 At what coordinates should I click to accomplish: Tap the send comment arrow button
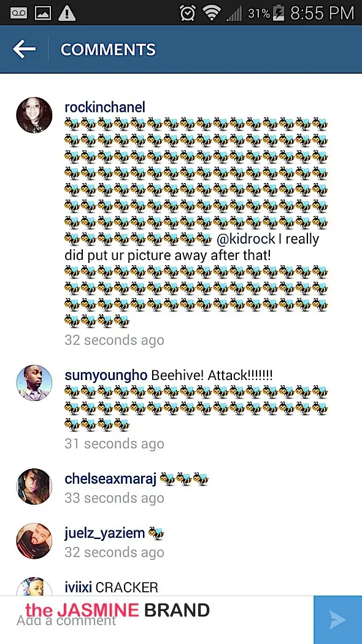(338, 620)
